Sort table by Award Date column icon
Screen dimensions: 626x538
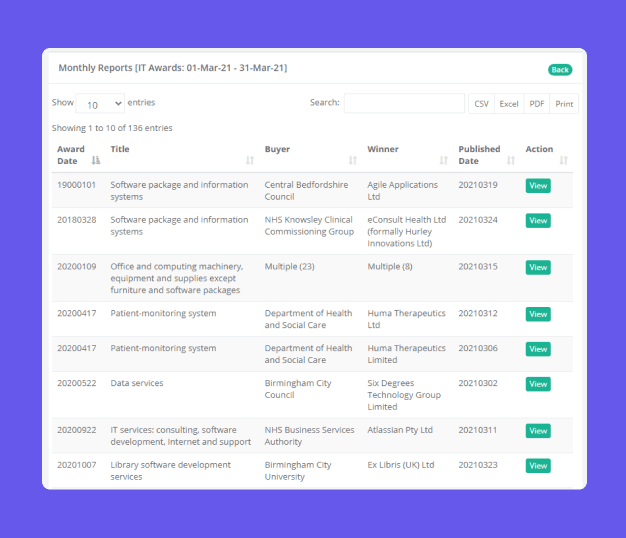coord(96,160)
